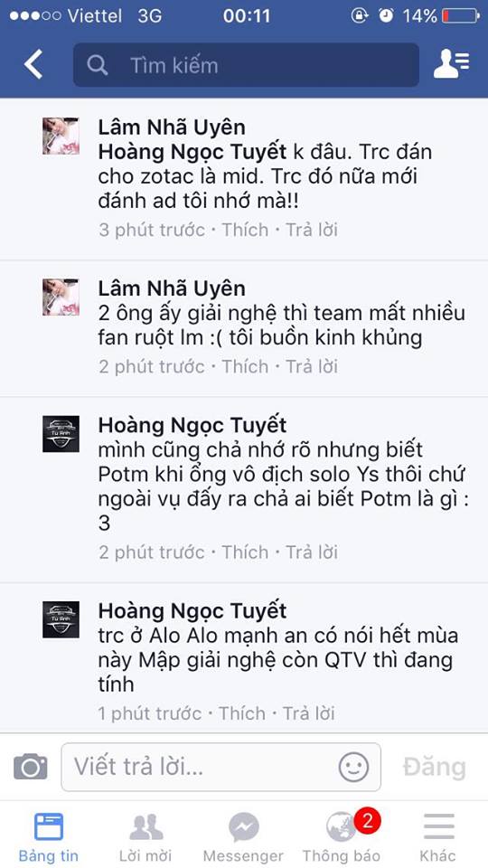Reply to the comment about fan ruột
The width and height of the screenshot is (488, 868).
[312, 366]
